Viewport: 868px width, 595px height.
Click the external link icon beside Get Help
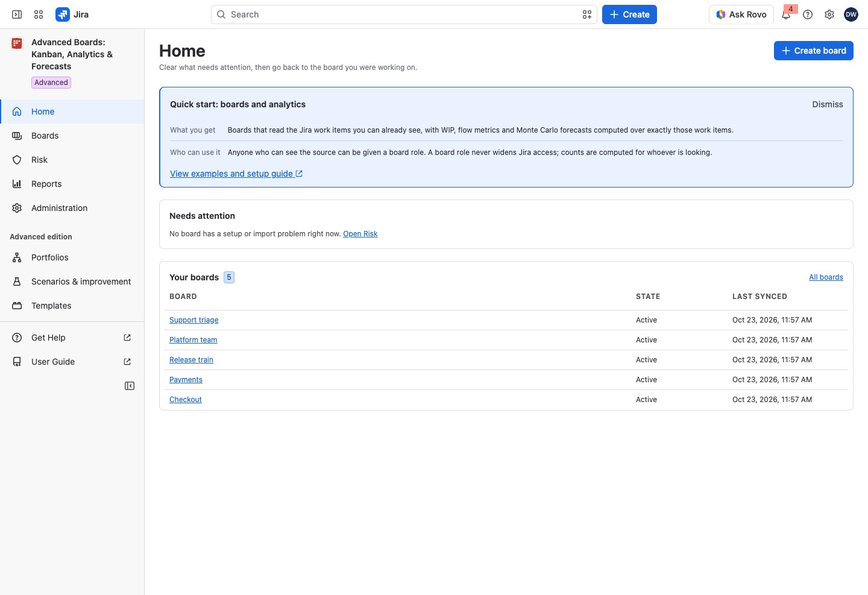[x=127, y=338]
